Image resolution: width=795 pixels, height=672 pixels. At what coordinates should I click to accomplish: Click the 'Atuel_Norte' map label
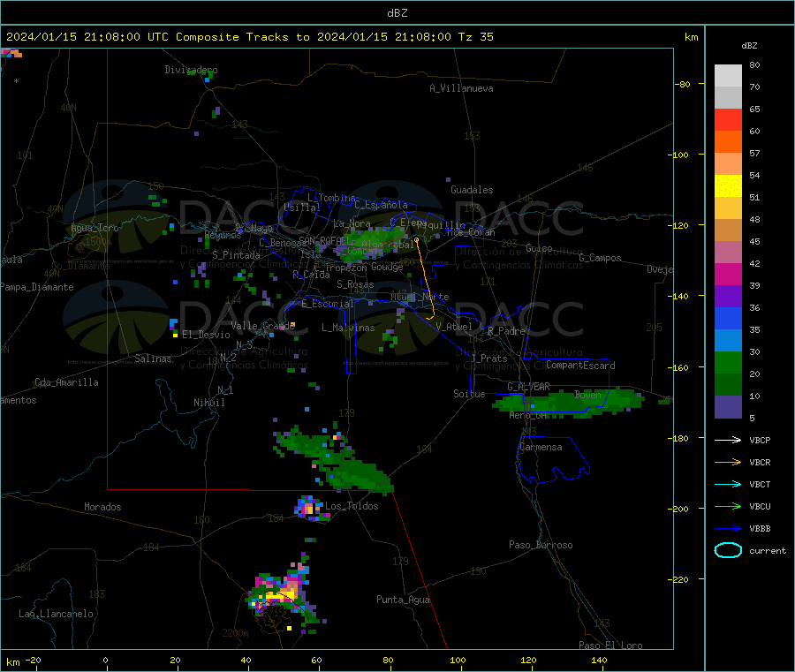(x=420, y=296)
